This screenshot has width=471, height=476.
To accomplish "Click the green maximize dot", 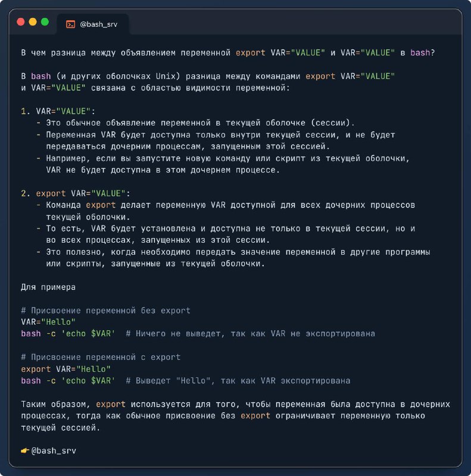I will coord(45,22).
